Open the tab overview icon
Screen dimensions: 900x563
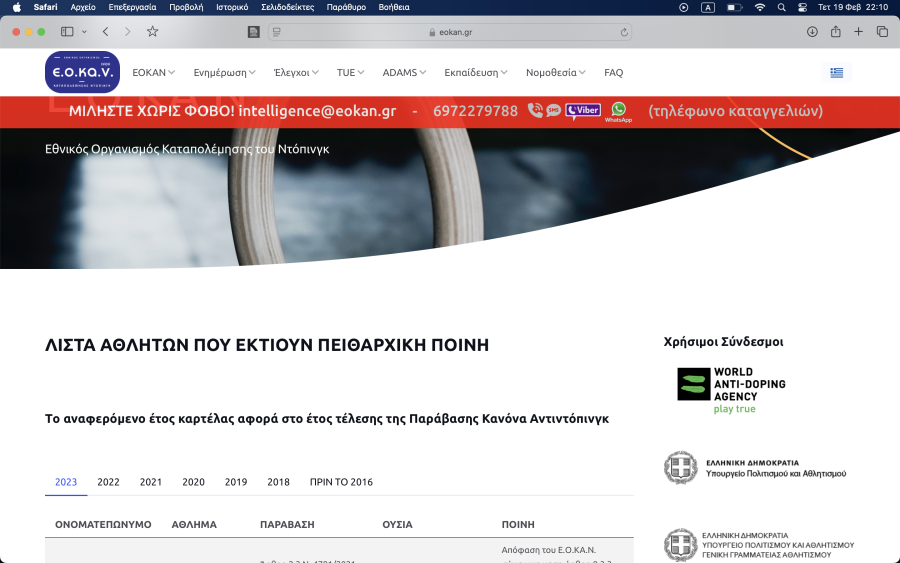(x=882, y=32)
